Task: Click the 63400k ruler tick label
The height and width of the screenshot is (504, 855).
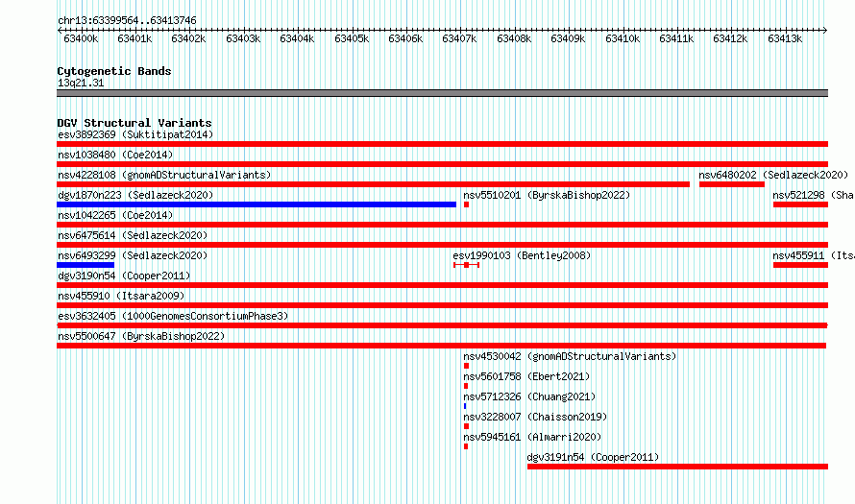Action: click(81, 38)
